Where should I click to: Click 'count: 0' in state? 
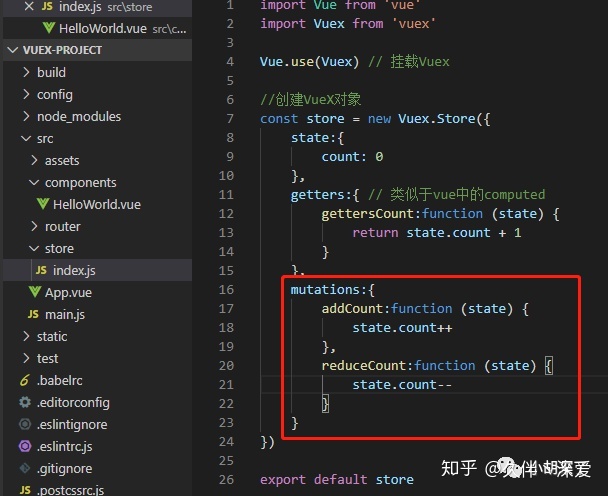coord(352,157)
